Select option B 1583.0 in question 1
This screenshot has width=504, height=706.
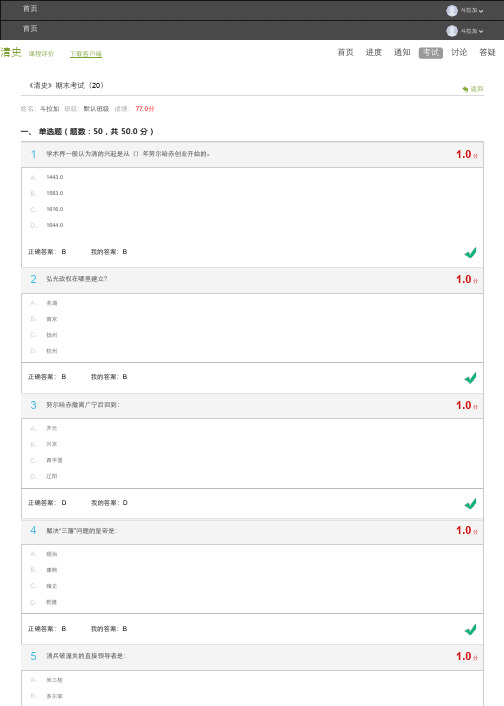(47, 193)
